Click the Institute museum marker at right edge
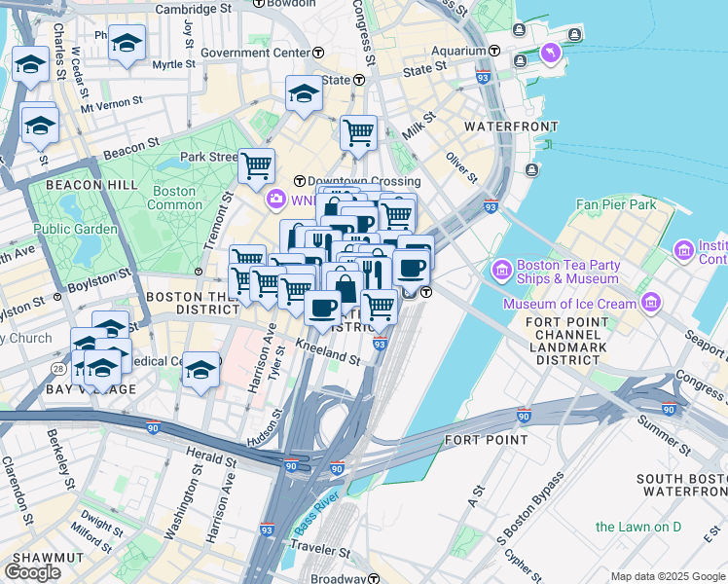728x584 pixels. 684,251
